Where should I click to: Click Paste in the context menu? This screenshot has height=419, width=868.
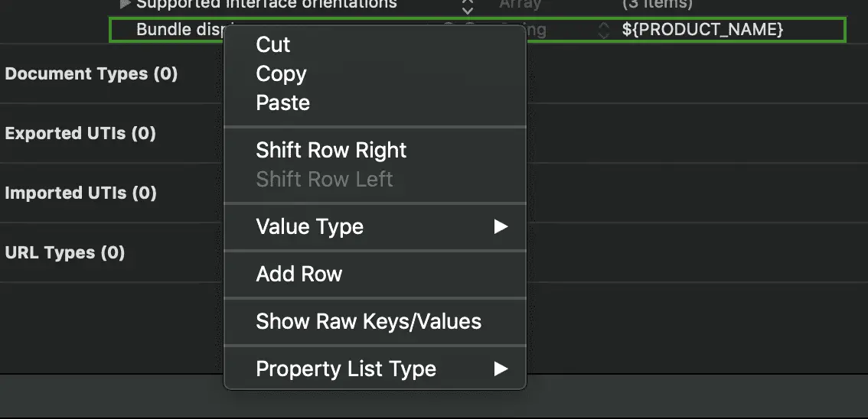282,103
